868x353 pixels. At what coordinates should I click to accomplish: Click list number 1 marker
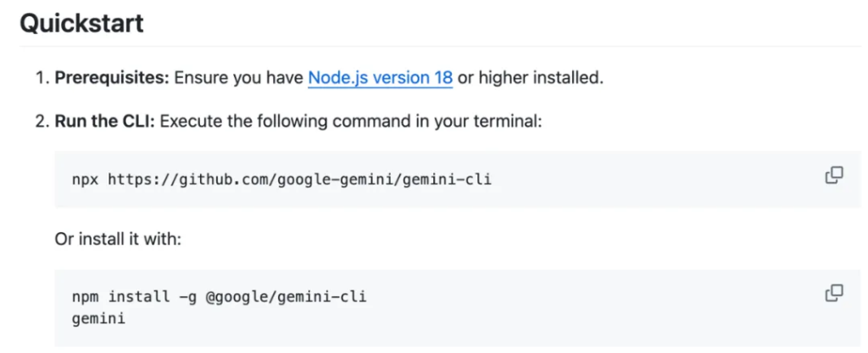point(42,78)
